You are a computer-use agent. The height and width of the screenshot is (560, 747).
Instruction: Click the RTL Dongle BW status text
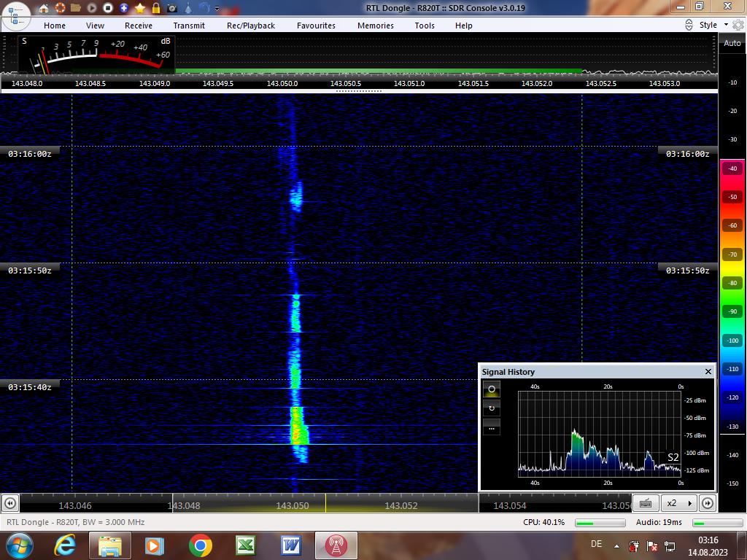coord(75,522)
